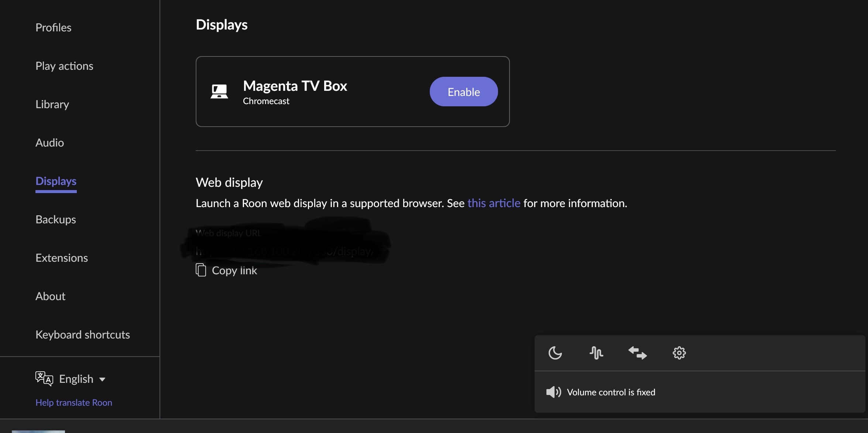Click the volume speaker icon

(553, 392)
